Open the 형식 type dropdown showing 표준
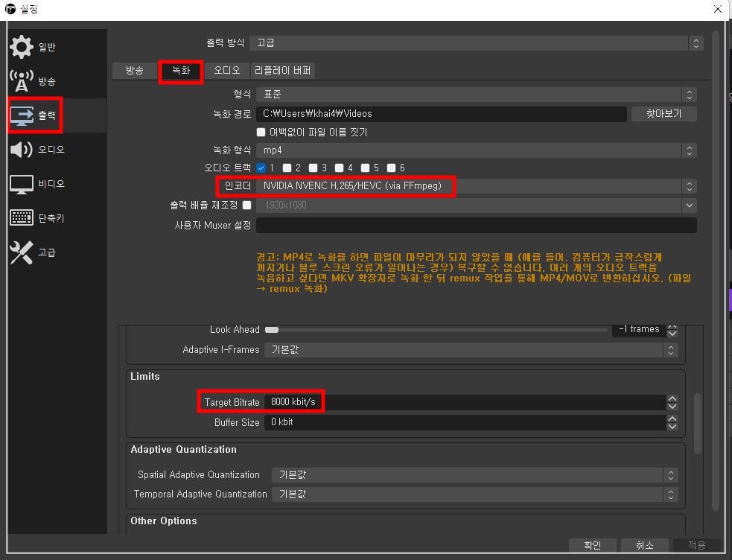Screen dimensions: 732x560 click(476, 95)
